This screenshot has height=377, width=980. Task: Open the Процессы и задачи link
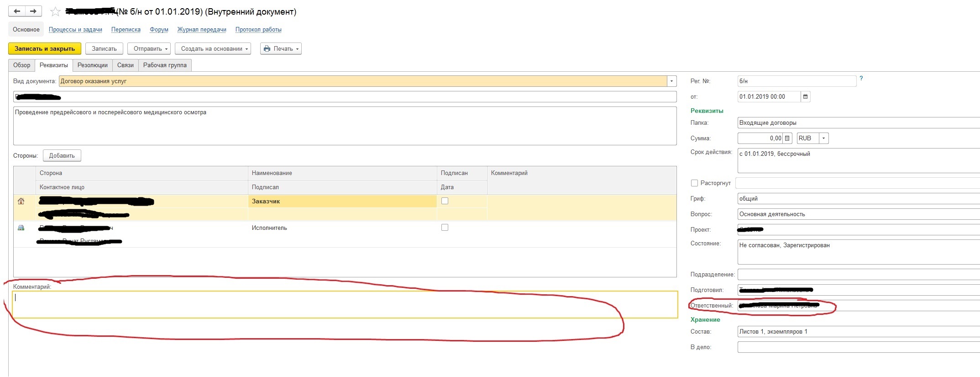[x=75, y=30]
